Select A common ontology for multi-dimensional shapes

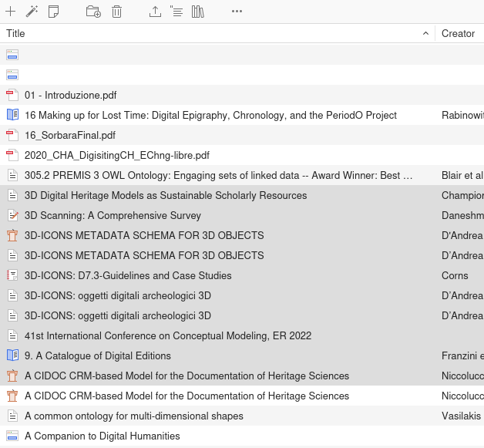134,416
